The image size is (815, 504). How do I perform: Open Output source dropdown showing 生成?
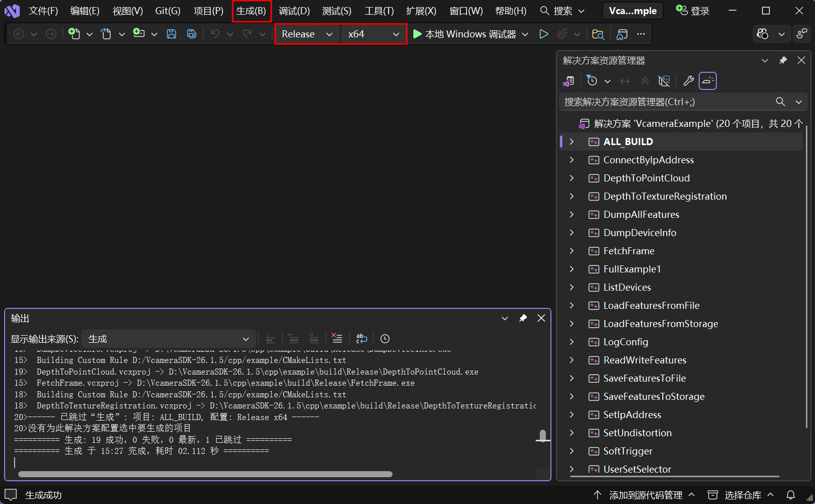pos(168,339)
